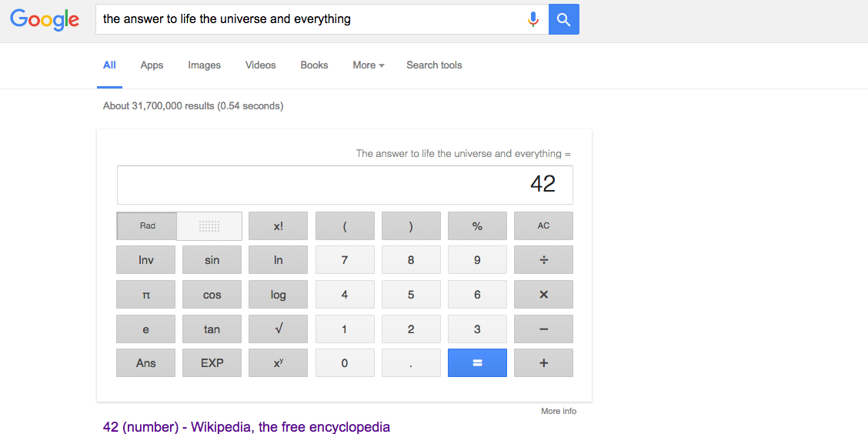Toggle the Inv inverse functions key

pos(145,259)
